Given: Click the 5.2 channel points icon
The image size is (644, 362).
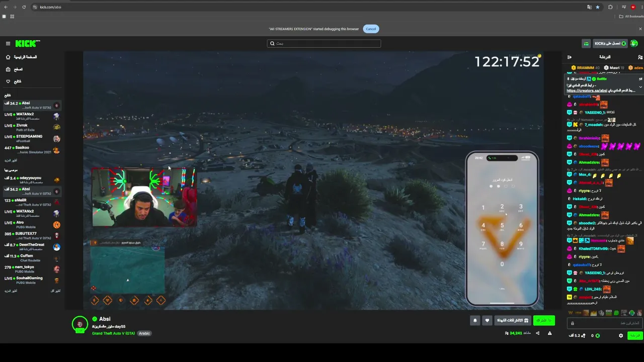Looking at the screenshot, I should [583, 335].
